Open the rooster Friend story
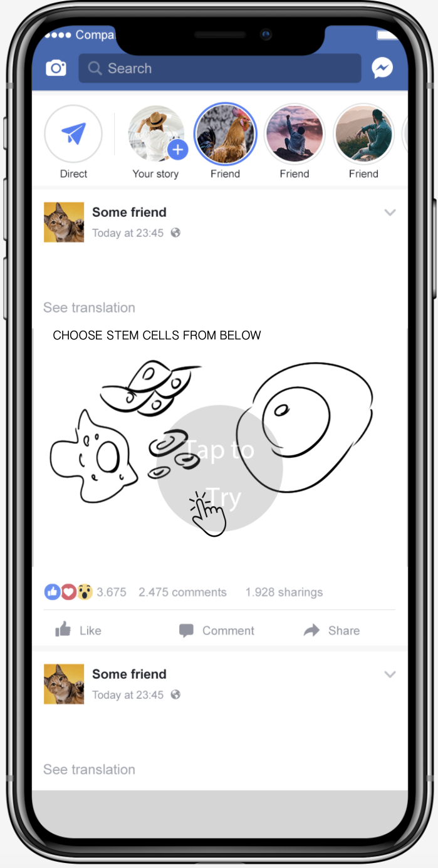Screen dimensions: 438x868 226,133
